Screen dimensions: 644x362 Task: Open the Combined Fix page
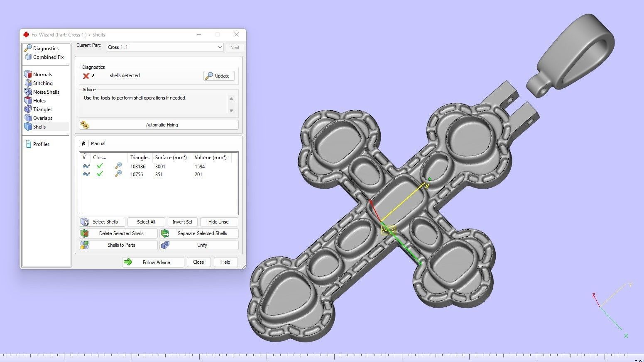(x=48, y=57)
